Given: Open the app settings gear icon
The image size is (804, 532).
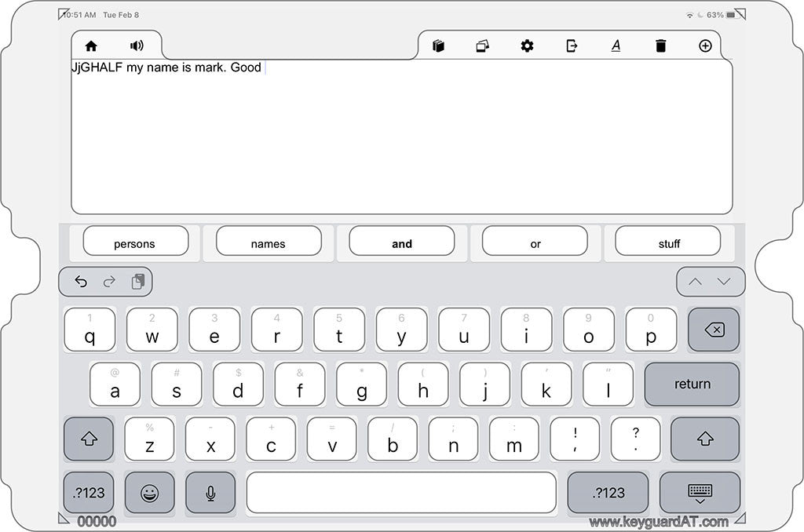Looking at the screenshot, I should [x=526, y=46].
